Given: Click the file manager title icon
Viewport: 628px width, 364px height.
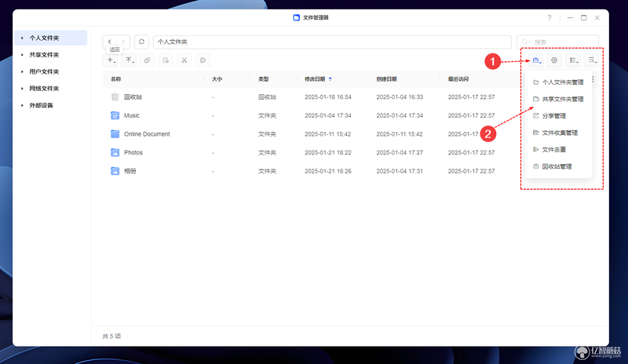Looking at the screenshot, I should coord(297,17).
